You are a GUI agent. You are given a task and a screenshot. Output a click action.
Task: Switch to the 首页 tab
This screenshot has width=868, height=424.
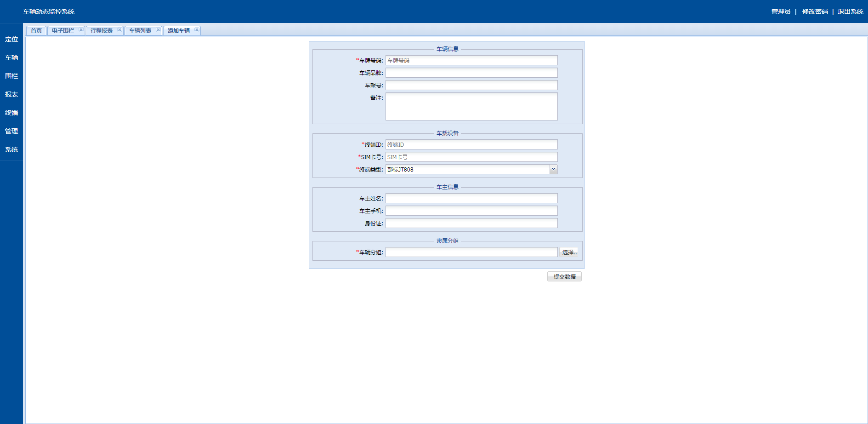36,31
